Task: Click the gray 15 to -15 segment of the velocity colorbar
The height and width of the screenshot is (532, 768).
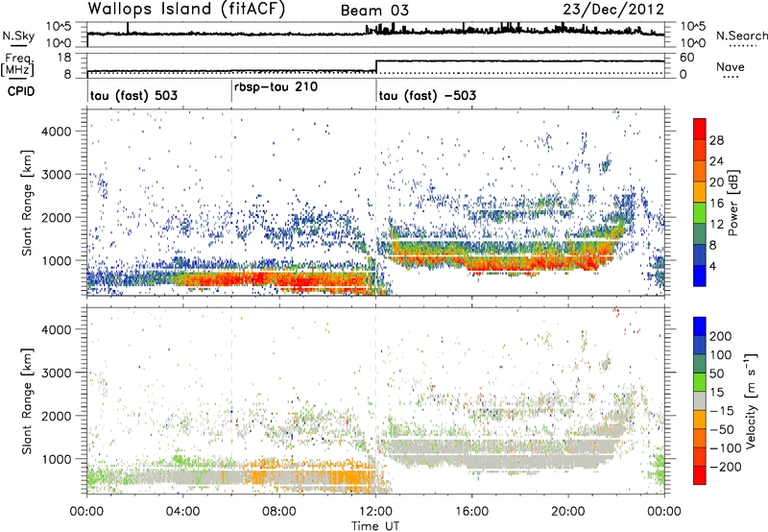Action: point(700,400)
